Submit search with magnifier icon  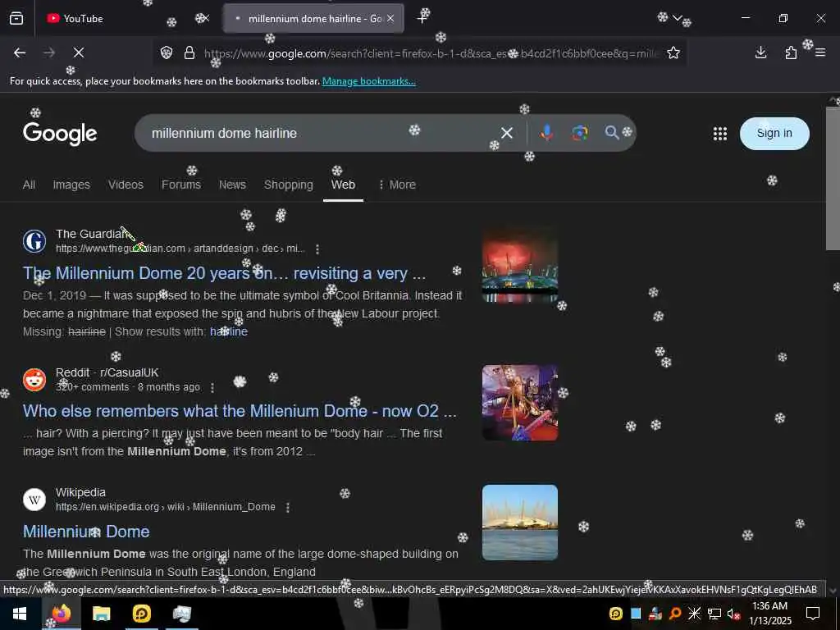click(612, 132)
